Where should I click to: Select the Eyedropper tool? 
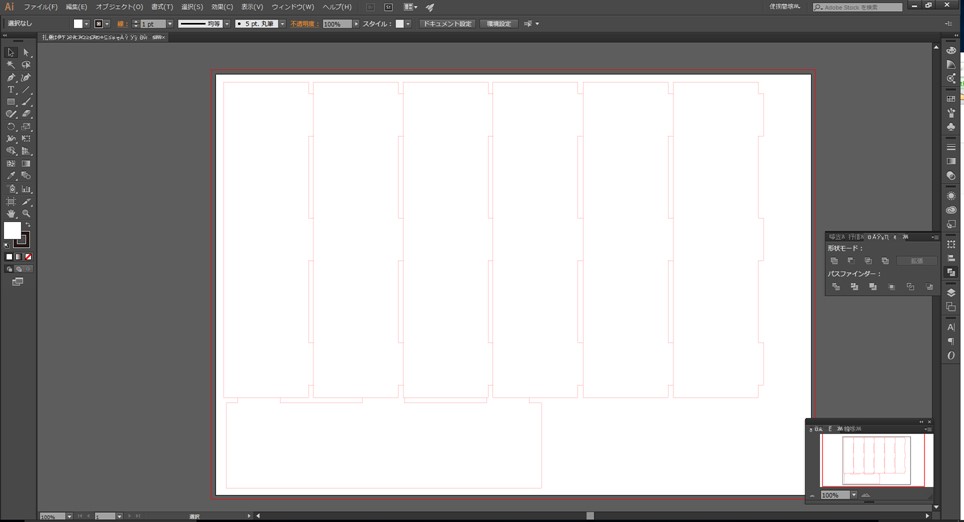point(11,176)
